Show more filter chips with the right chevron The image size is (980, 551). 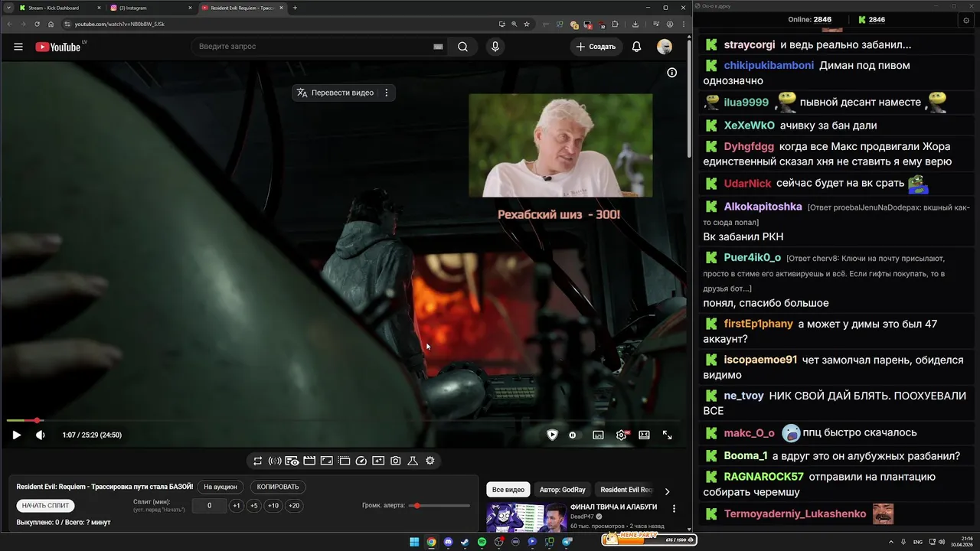click(x=667, y=491)
